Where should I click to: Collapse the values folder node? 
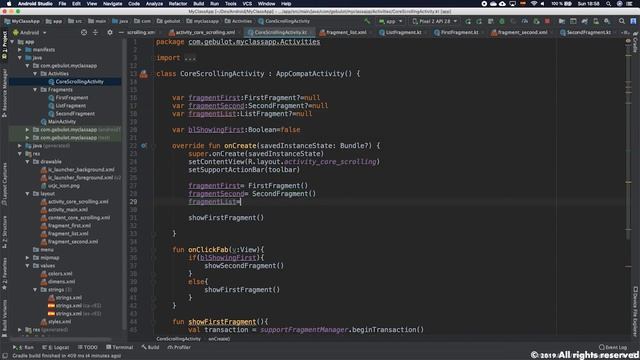click(27, 266)
